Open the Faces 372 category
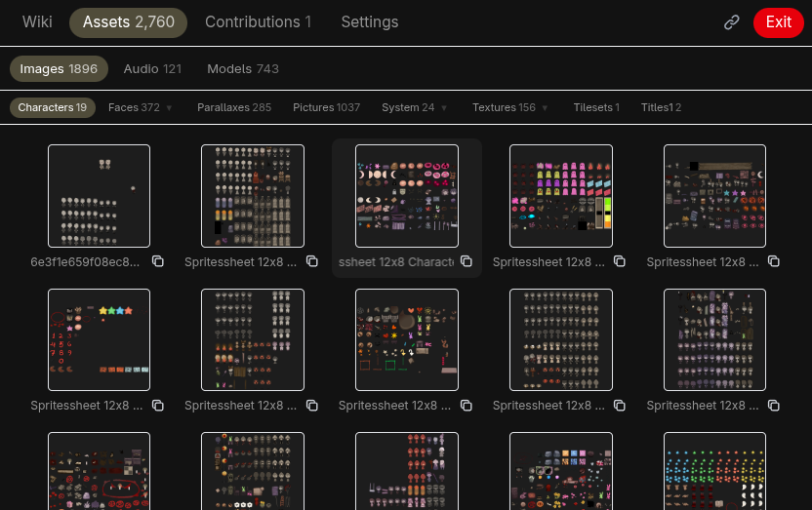The height and width of the screenshot is (510, 812). 134,107
